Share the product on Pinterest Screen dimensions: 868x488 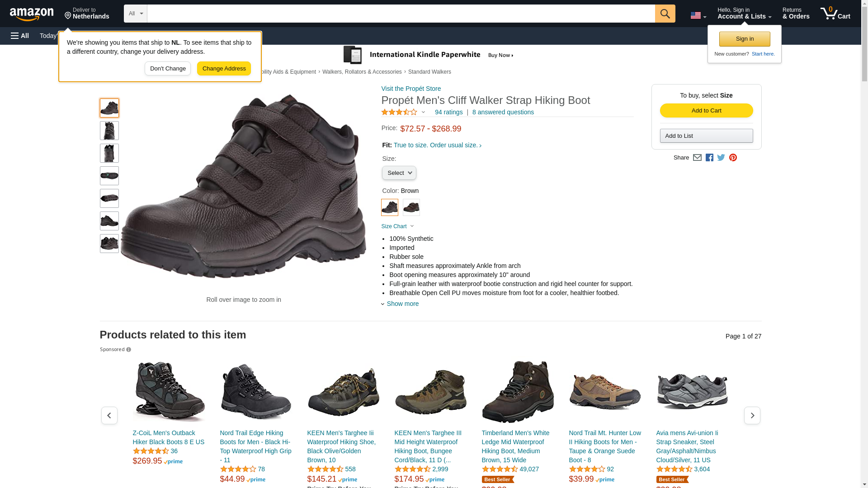(x=733, y=158)
